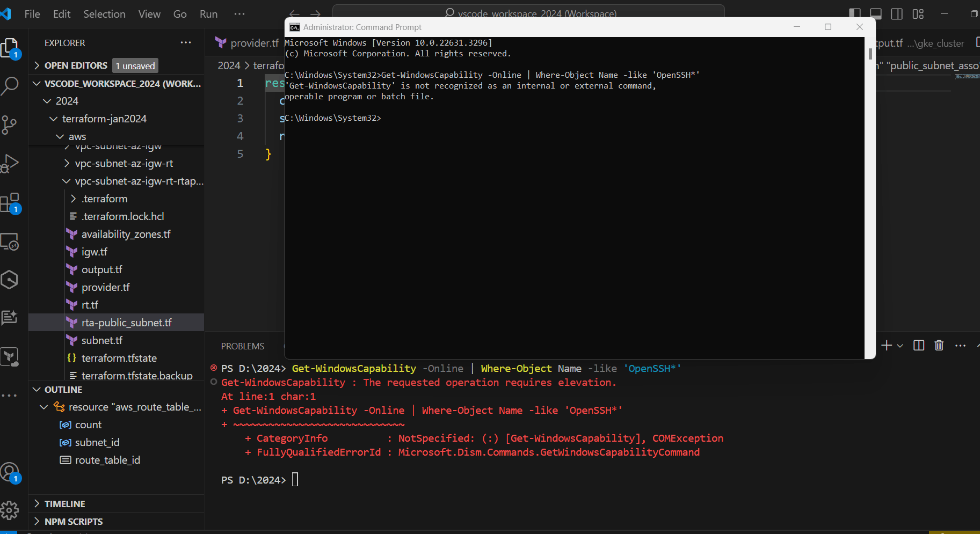Click the Kill Terminal trash icon
The width and height of the screenshot is (980, 534).
(939, 346)
